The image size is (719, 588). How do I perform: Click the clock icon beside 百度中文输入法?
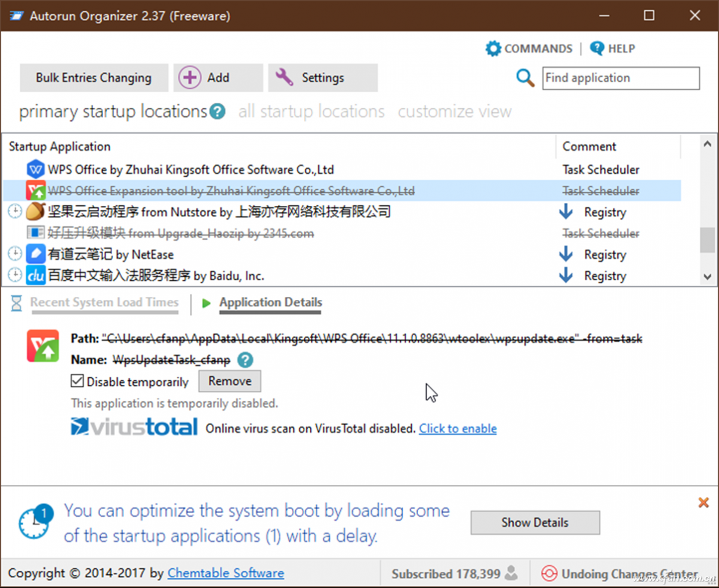15,275
